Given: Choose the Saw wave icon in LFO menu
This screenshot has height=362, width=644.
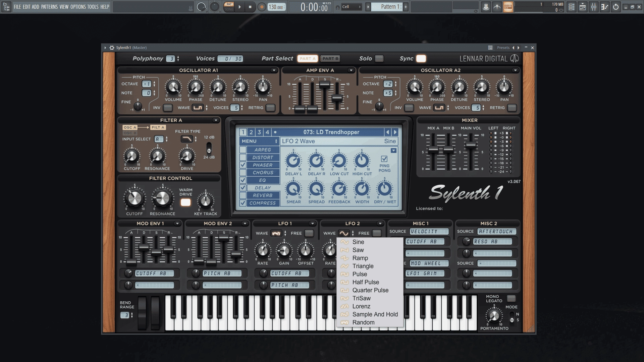Looking at the screenshot, I should tap(344, 250).
